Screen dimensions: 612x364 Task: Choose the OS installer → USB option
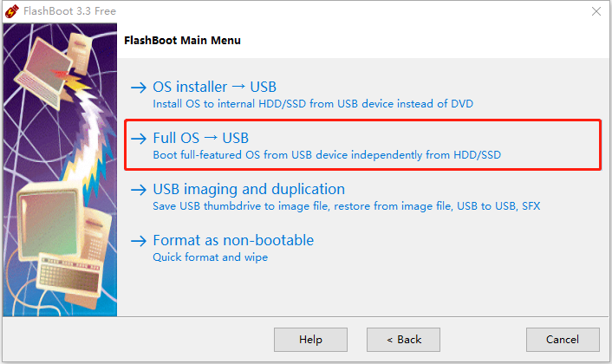coord(215,87)
